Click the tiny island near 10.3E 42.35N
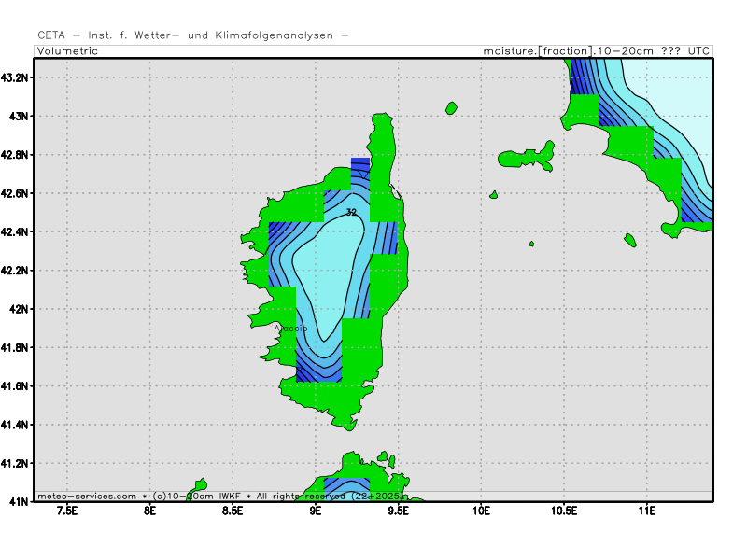Viewport: 747px width, 560px height. [x=531, y=244]
